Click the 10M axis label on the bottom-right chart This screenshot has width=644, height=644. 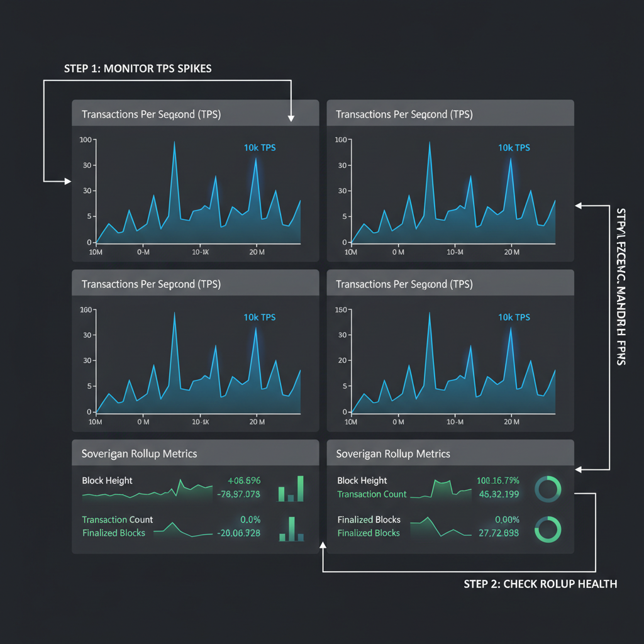[350, 423]
